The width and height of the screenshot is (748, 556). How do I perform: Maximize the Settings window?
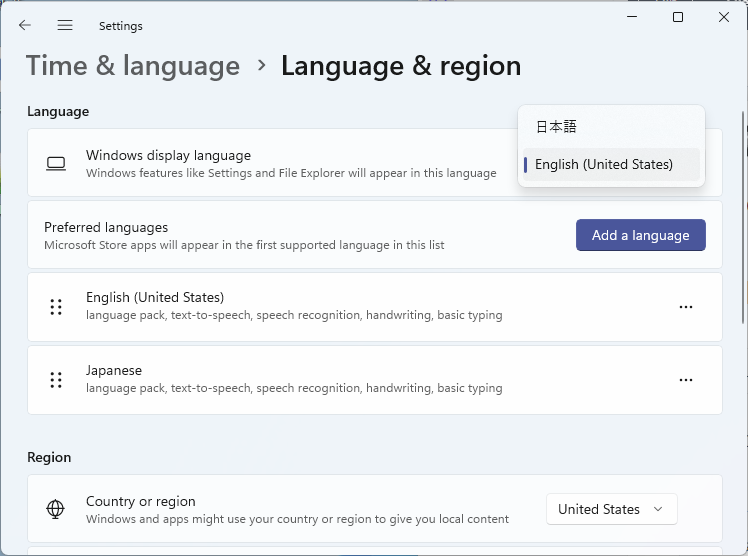click(678, 17)
